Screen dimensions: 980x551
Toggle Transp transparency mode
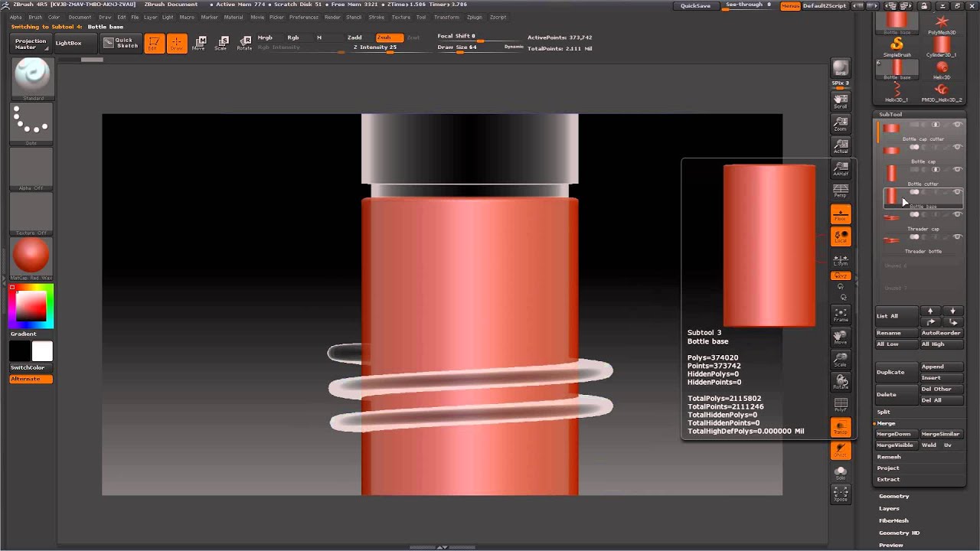[x=841, y=428]
